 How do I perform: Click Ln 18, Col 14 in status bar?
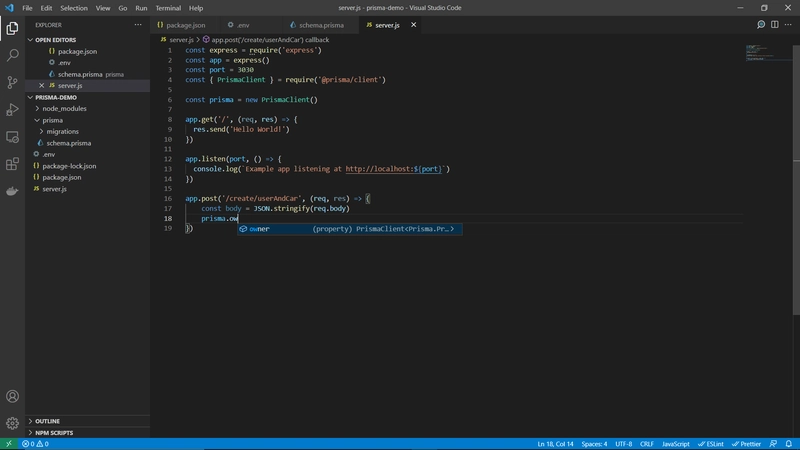click(x=555, y=444)
